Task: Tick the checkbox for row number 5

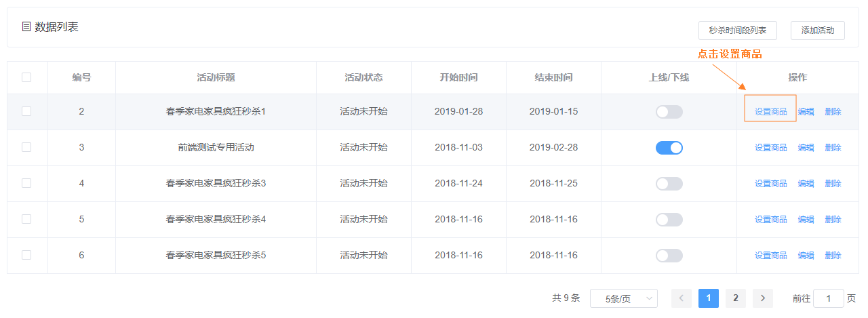Action: pos(26,220)
